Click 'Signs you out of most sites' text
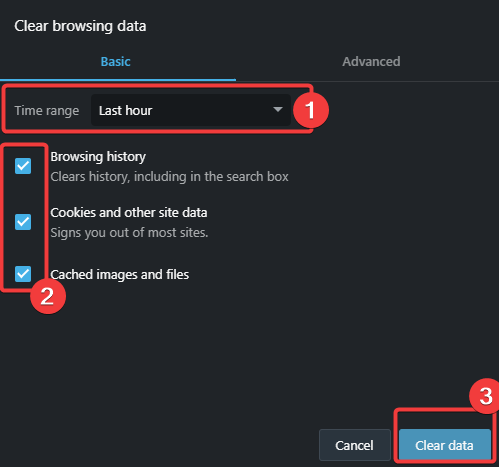 pyautogui.click(x=129, y=233)
